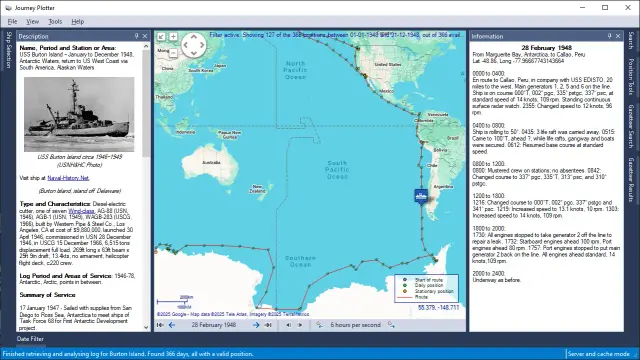The image size is (640, 360).
Task: Click the Description panel scrollbar thumb
Action: point(146,104)
